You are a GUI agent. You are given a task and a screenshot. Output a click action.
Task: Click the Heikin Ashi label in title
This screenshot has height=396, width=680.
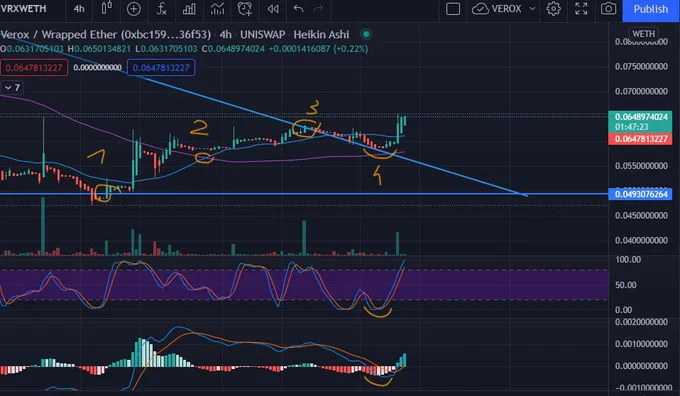point(321,35)
